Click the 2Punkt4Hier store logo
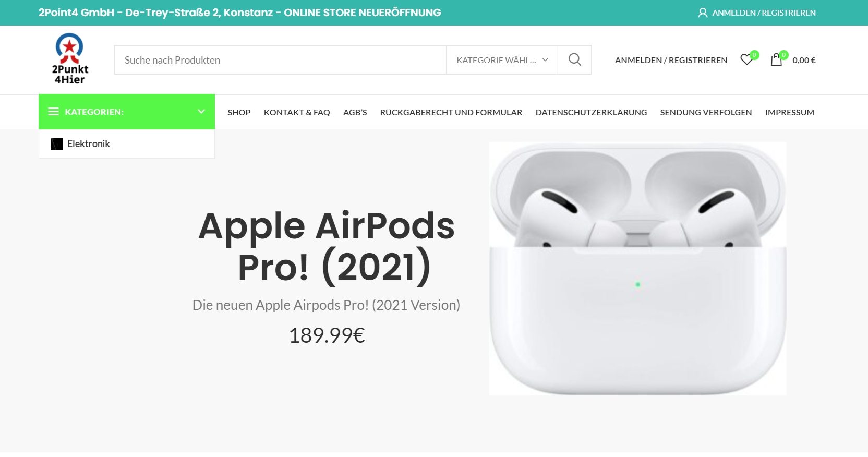The width and height of the screenshot is (868, 457). coord(70,59)
